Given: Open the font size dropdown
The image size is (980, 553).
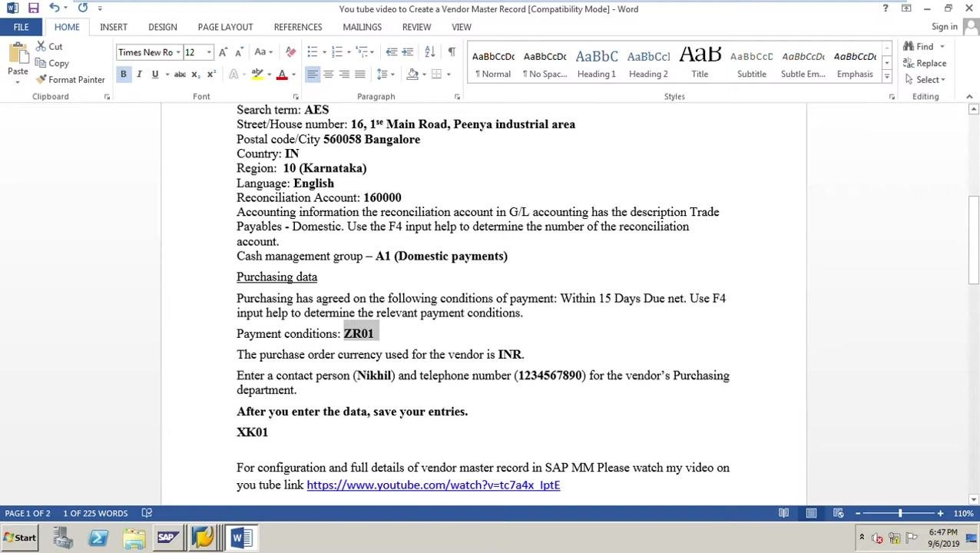Looking at the screenshot, I should tap(209, 52).
